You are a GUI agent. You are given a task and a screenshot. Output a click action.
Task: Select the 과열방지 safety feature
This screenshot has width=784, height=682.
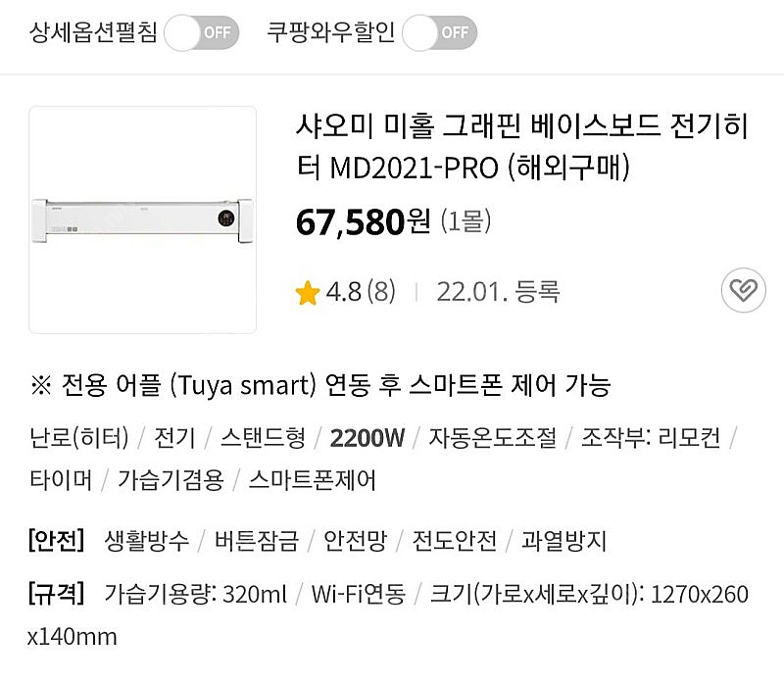pos(563,540)
